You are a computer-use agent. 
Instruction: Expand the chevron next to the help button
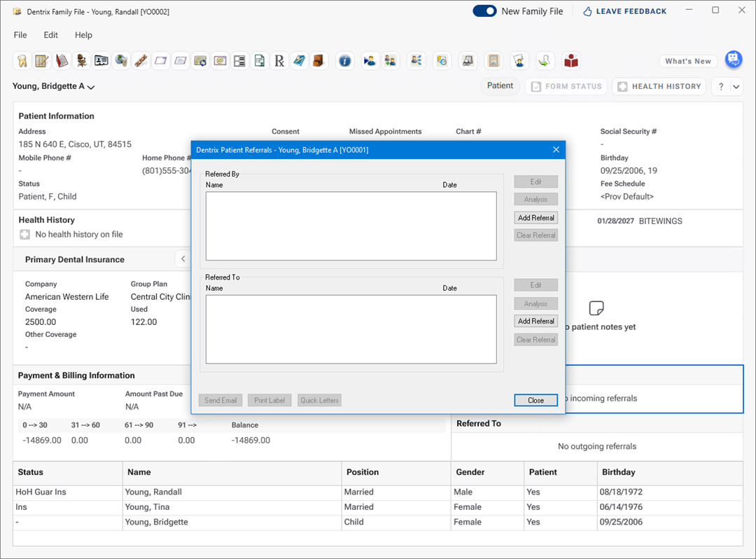tap(736, 87)
